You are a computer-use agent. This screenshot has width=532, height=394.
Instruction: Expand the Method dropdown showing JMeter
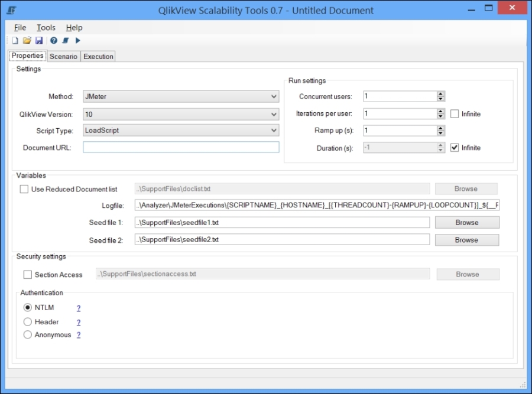tap(181, 97)
